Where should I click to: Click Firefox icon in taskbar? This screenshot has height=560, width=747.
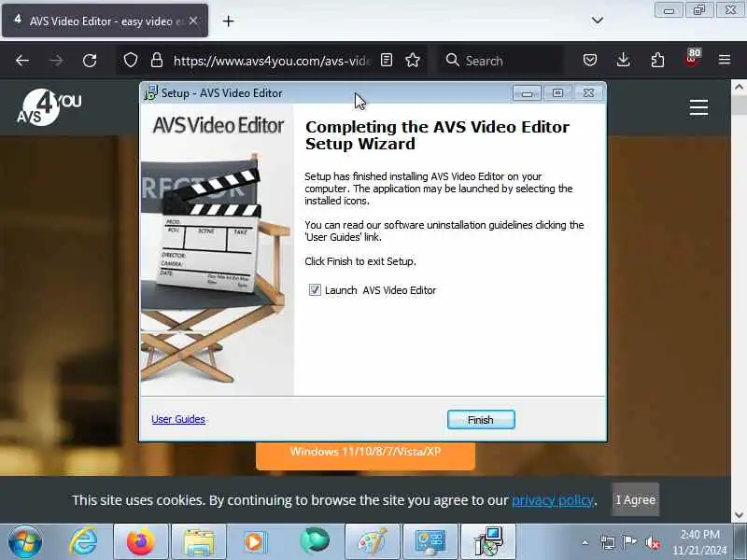(141, 542)
